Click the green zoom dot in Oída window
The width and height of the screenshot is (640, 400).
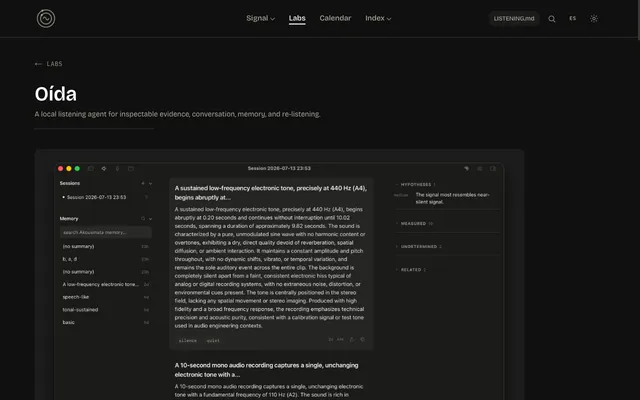pos(77,169)
